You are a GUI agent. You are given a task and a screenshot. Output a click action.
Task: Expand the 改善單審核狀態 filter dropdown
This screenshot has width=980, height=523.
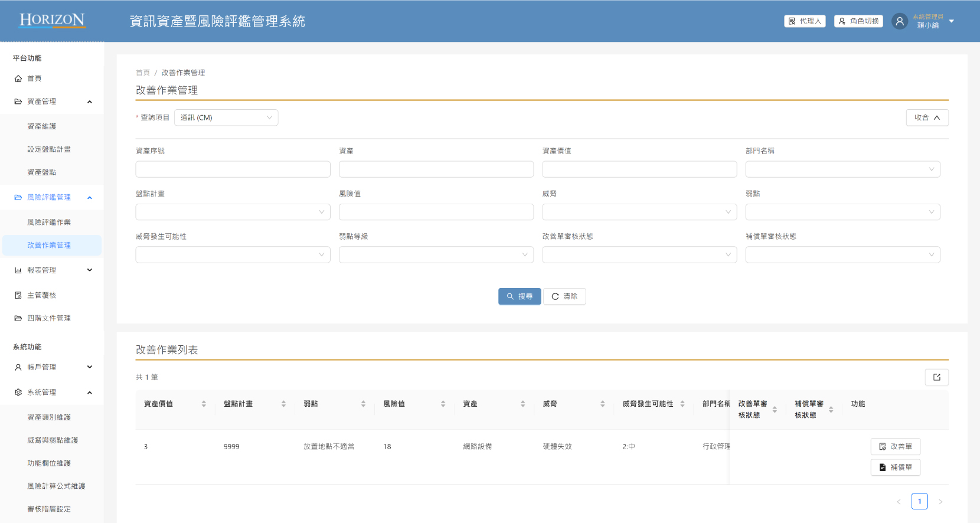pos(639,255)
